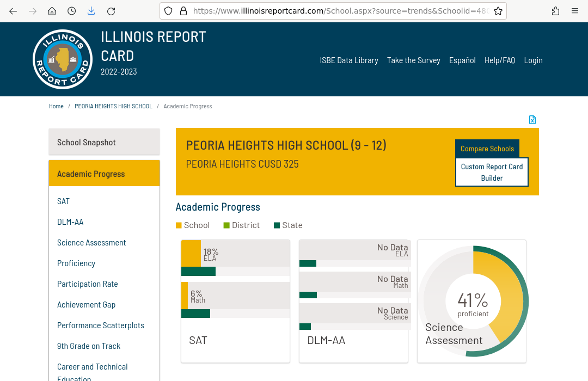Open ISBE Data Library menu item
This screenshot has width=588, height=381.
348,60
